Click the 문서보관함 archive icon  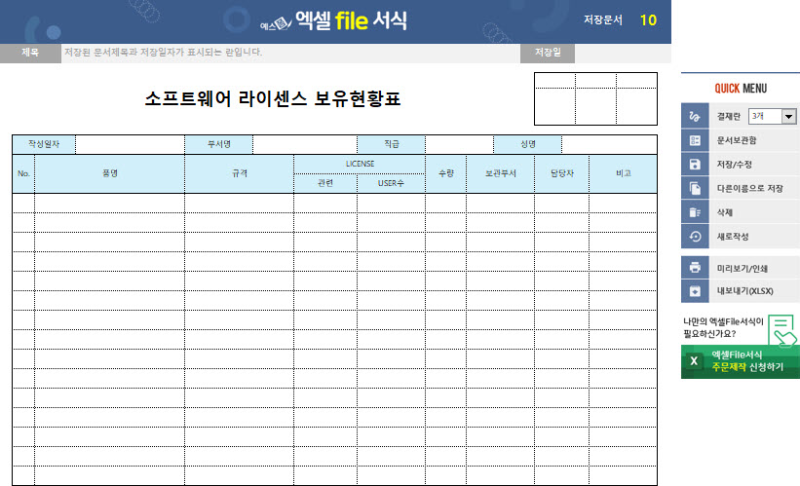click(694, 140)
